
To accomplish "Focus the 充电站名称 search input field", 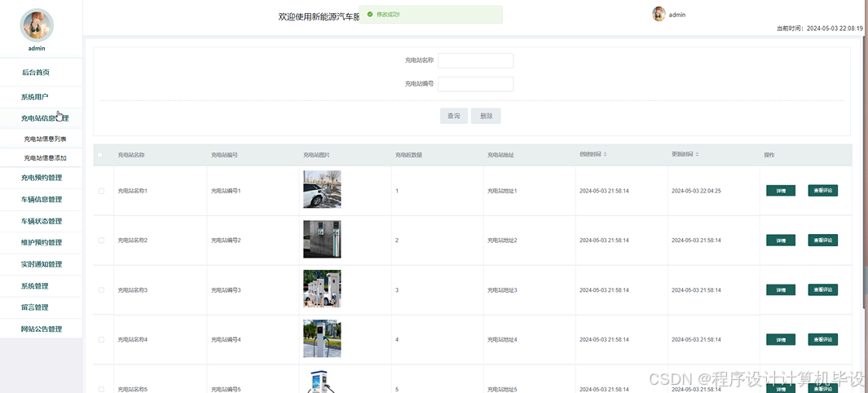I will (475, 60).
